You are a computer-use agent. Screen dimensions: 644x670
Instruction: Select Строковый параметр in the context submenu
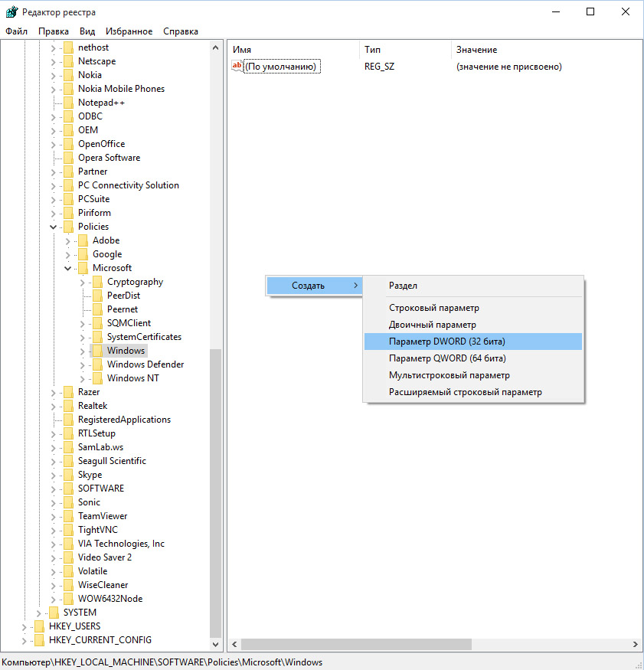[433, 308]
